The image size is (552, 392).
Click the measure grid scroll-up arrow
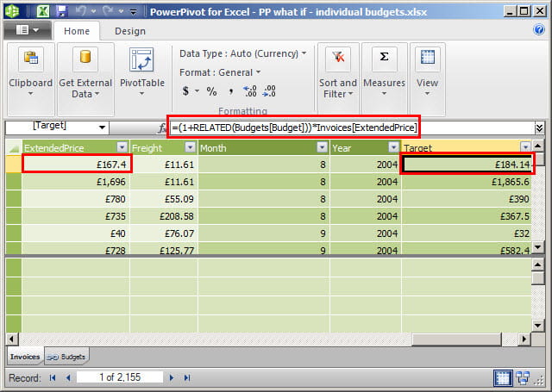pyautogui.click(x=537, y=264)
